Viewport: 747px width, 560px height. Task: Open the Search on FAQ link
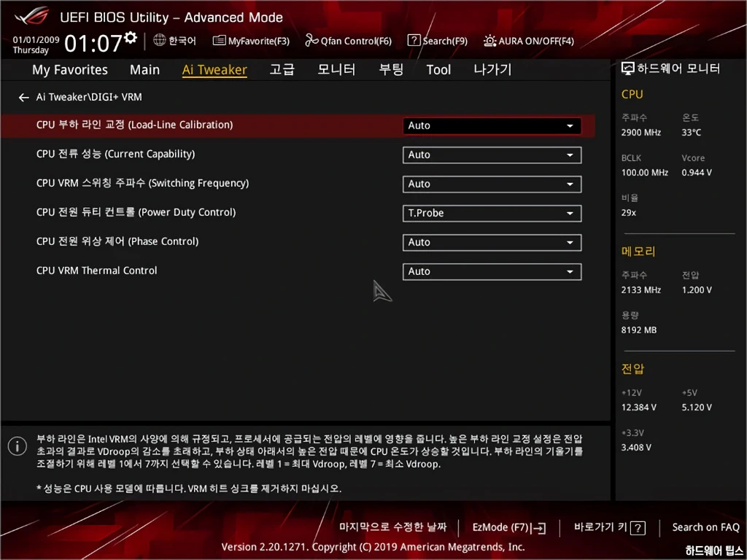click(705, 527)
